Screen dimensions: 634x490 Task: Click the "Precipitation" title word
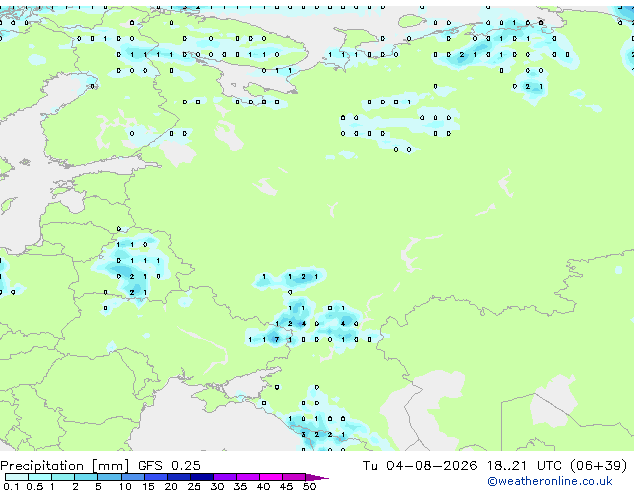pos(42,466)
